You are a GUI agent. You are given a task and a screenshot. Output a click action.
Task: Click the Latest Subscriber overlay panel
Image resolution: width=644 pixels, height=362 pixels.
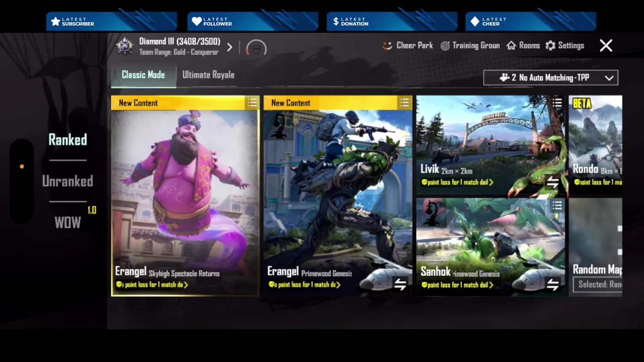coord(112,22)
